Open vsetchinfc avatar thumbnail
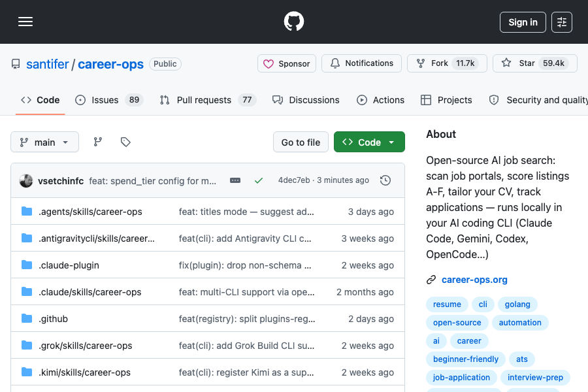The image size is (588, 392). (x=26, y=181)
